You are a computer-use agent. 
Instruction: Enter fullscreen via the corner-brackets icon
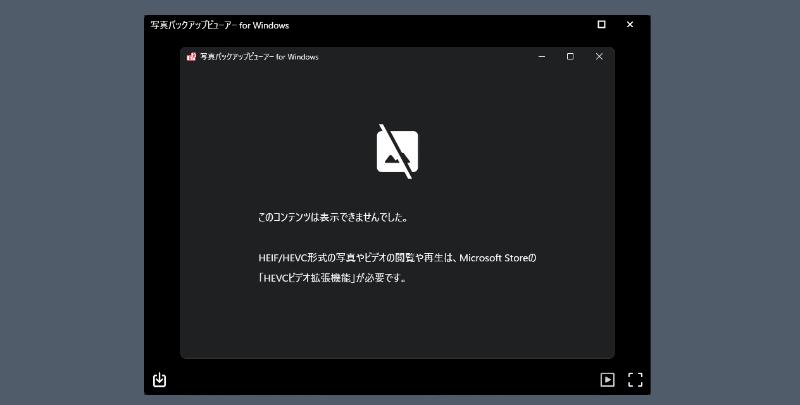click(635, 379)
